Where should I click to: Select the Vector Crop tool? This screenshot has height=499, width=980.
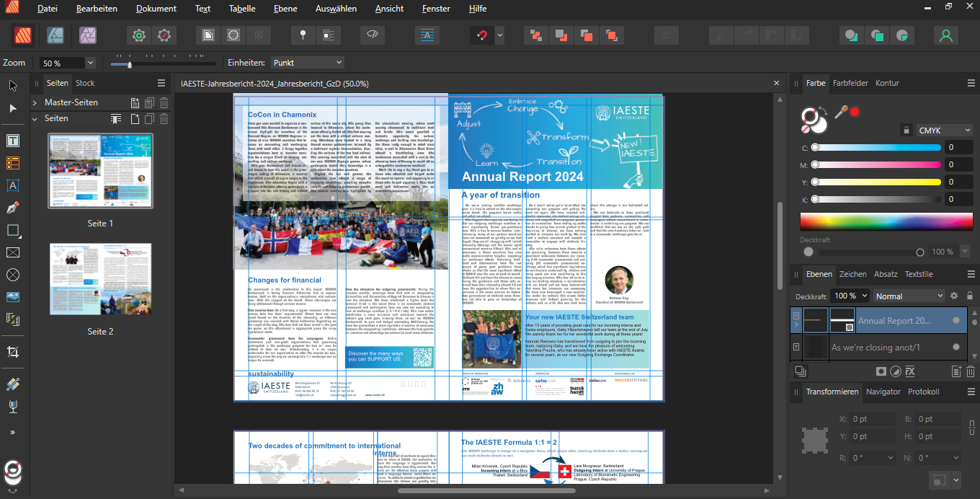(x=13, y=351)
